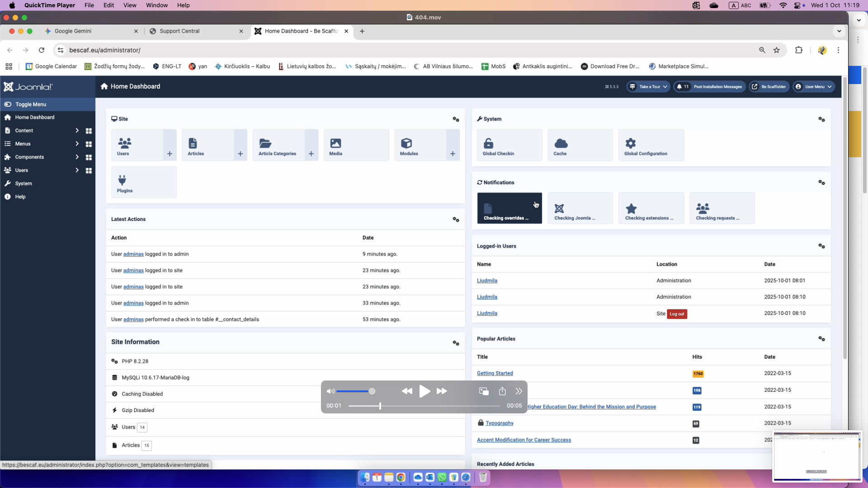Open Content dashboard grid icon

(x=89, y=131)
